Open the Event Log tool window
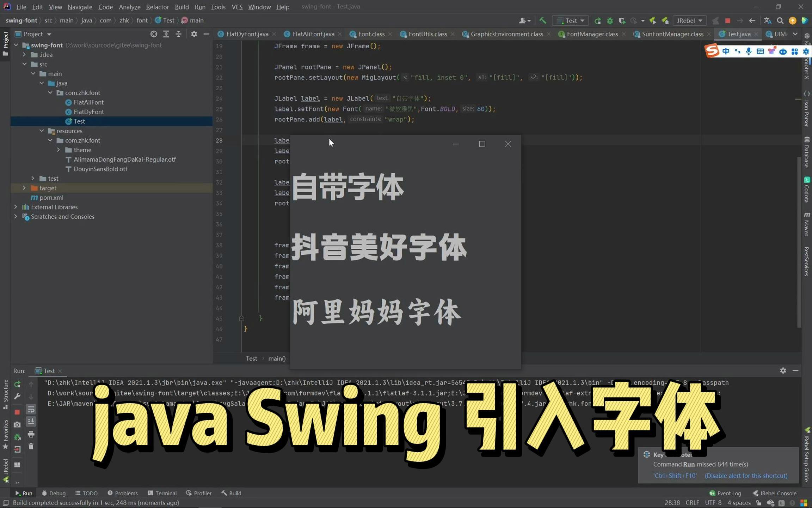The width and height of the screenshot is (812, 508). pyautogui.click(x=725, y=493)
